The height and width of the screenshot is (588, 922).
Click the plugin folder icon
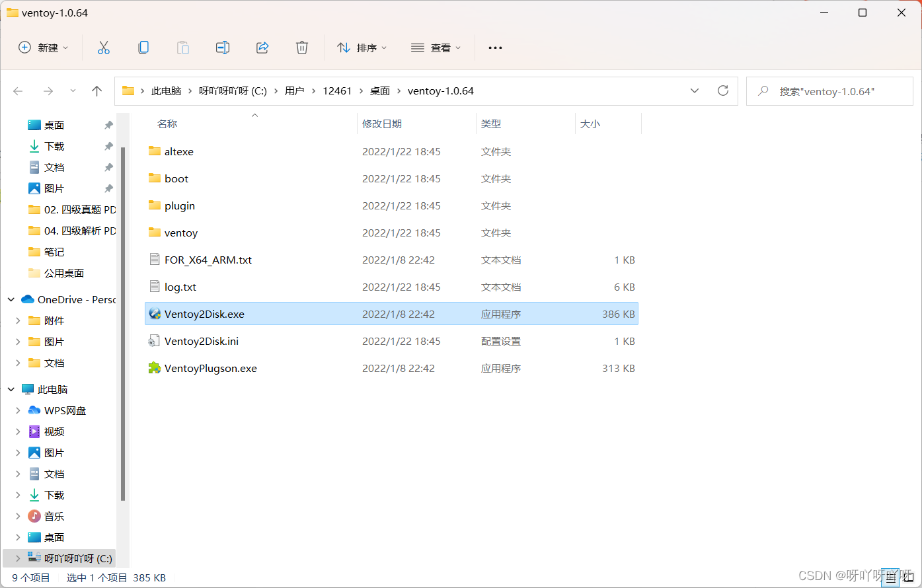click(x=155, y=205)
